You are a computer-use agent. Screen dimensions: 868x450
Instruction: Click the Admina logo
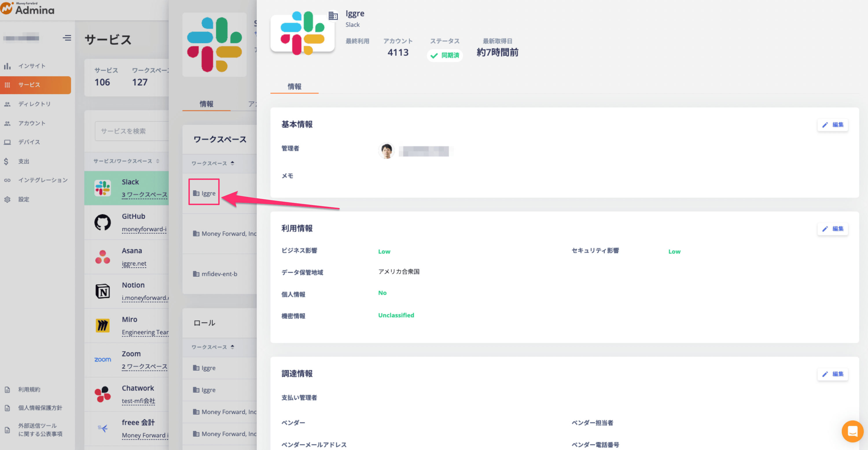pos(27,8)
